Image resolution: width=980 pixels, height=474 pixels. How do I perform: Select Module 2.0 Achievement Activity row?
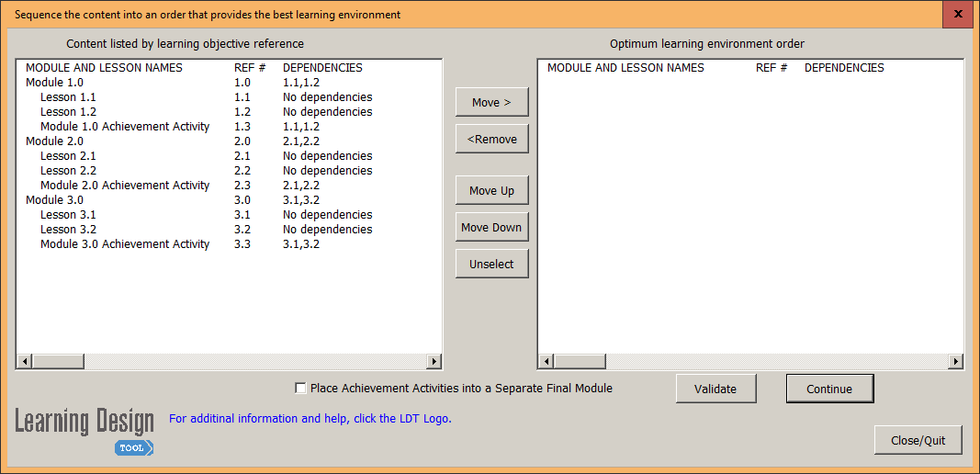pyautogui.click(x=229, y=185)
